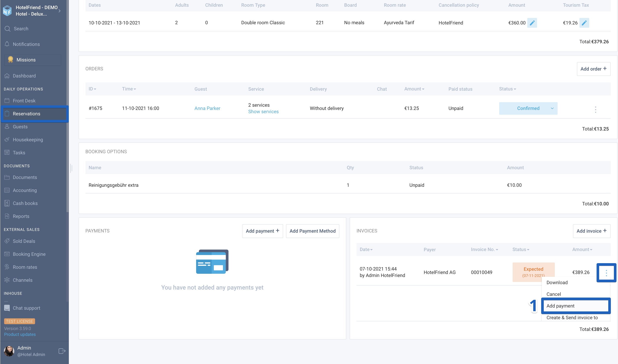Sort orders by Amount column
This screenshot has width=618, height=364.
click(x=414, y=89)
